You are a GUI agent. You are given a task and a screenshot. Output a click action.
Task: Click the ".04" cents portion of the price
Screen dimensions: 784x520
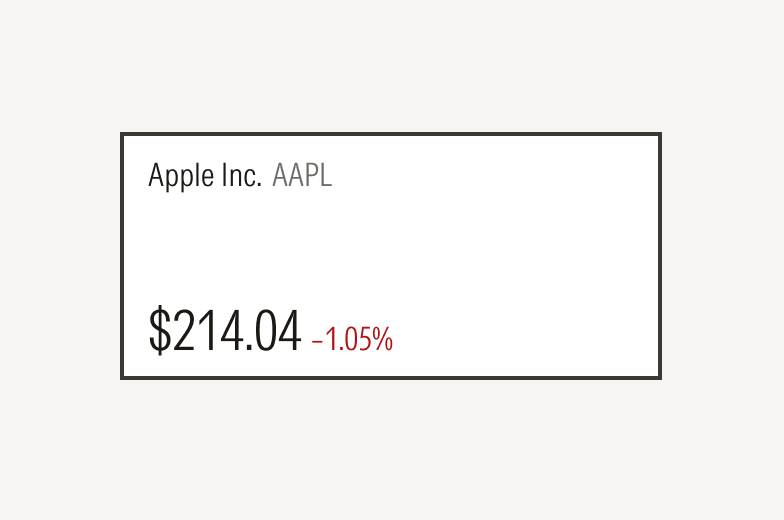click(x=276, y=332)
